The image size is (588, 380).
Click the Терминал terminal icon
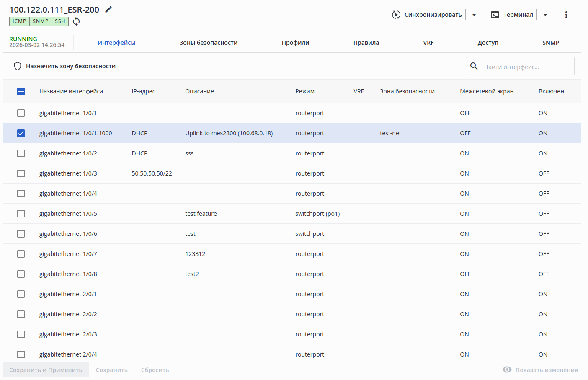[495, 15]
